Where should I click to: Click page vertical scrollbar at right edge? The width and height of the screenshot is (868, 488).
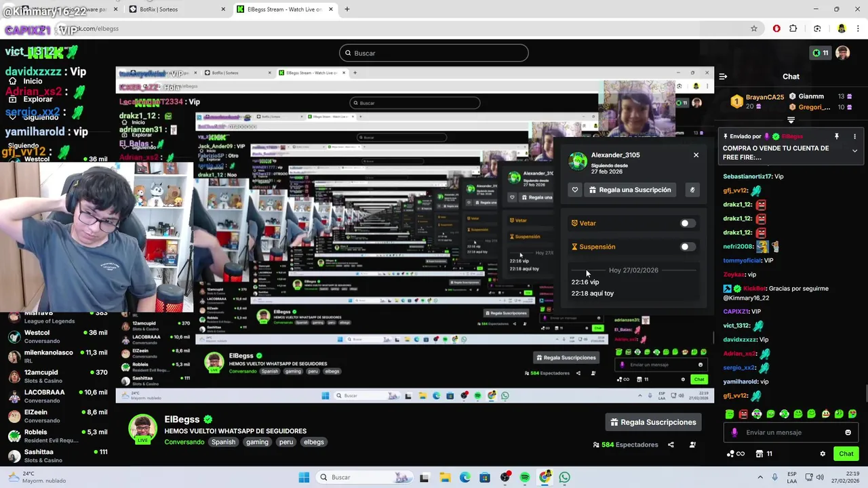pyautogui.click(x=865, y=393)
